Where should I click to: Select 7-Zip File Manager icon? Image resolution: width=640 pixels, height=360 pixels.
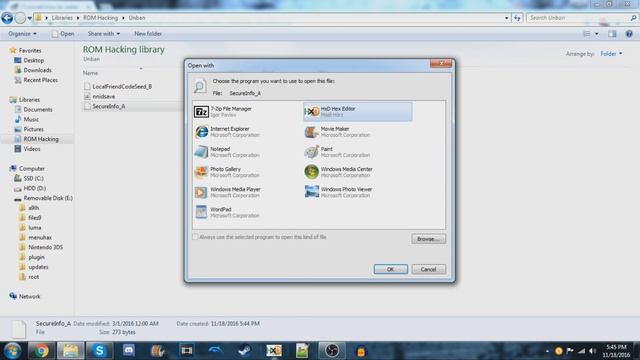(x=201, y=111)
